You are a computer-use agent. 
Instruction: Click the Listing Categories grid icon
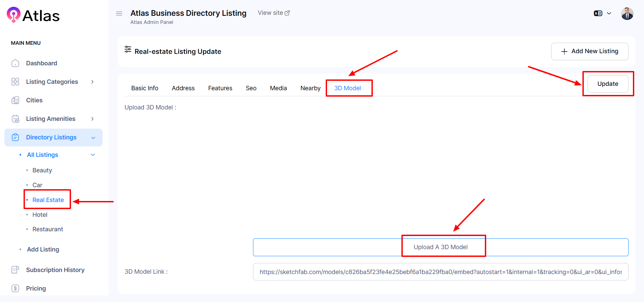(15, 82)
